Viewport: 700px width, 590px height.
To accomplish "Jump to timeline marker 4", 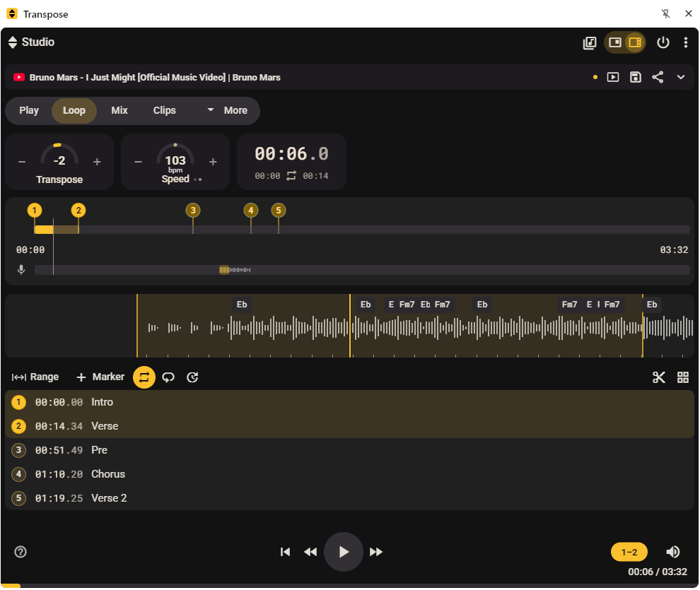I will point(251,210).
